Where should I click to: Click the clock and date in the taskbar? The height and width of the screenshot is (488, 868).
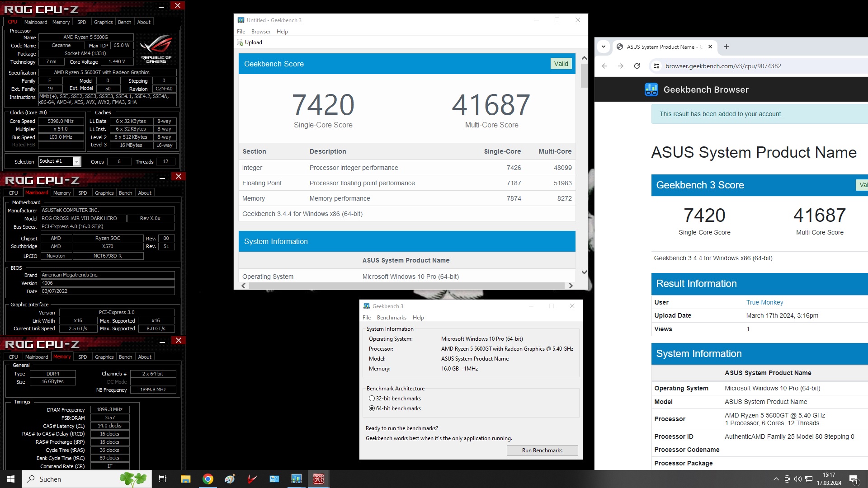829,479
